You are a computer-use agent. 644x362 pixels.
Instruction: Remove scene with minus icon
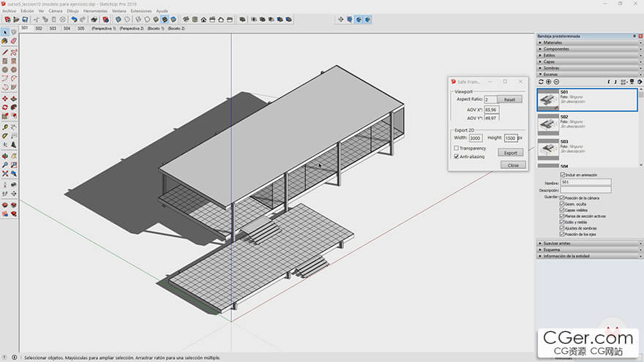pos(556,82)
